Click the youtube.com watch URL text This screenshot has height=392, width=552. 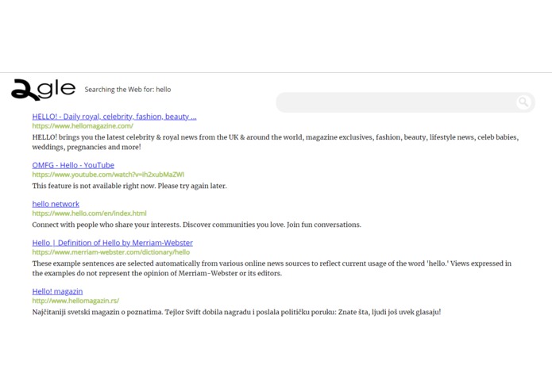(108, 175)
